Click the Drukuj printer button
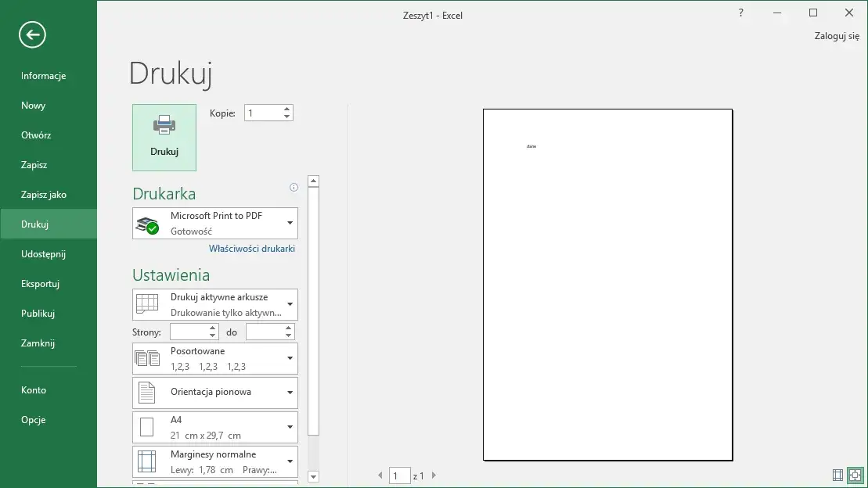 pyautogui.click(x=164, y=138)
